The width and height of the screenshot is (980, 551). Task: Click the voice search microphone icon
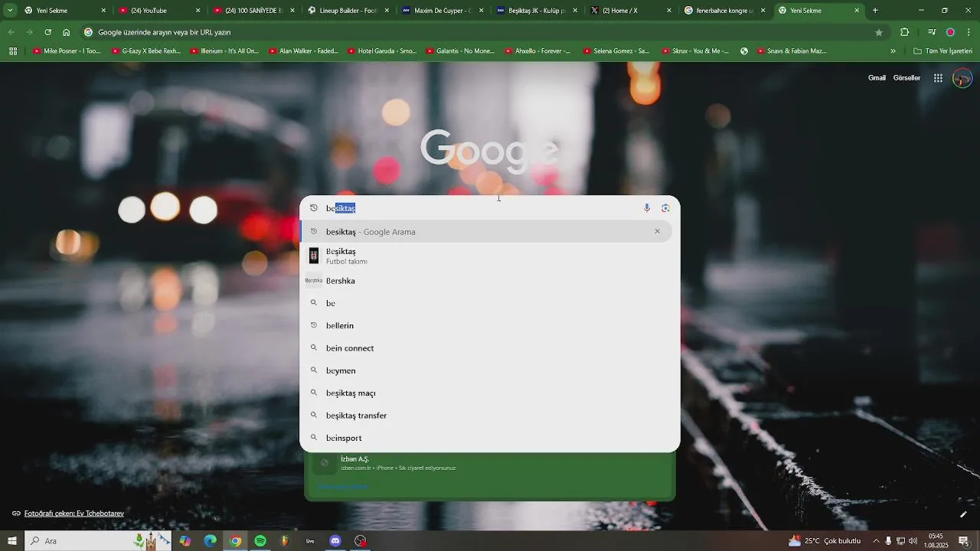point(647,208)
